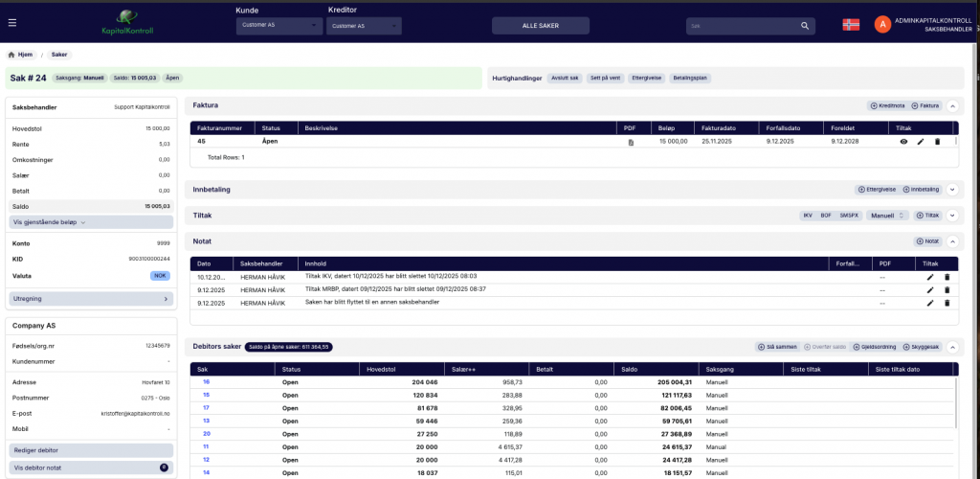The height and width of the screenshot is (479, 980).
Task: Delete invoice 45 using trash icon
Action: (x=937, y=142)
